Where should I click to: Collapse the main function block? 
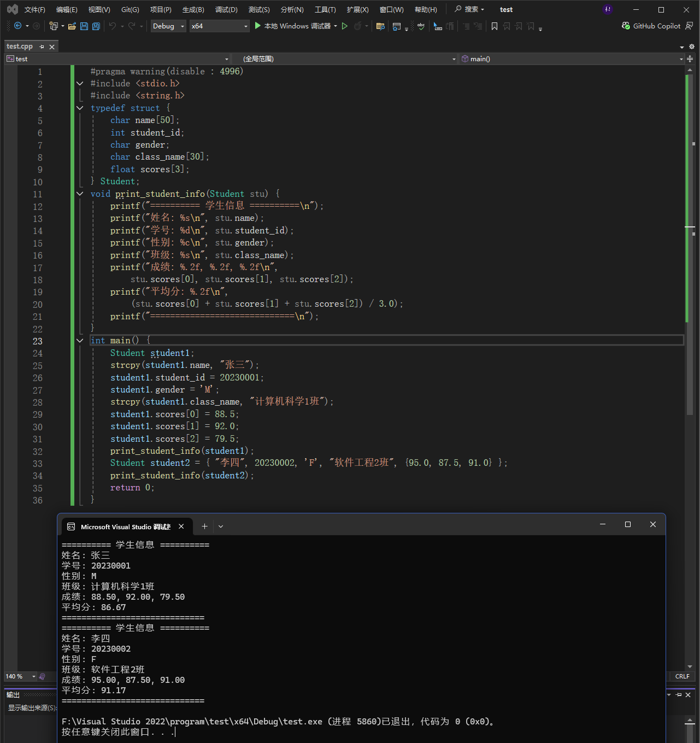coord(80,341)
